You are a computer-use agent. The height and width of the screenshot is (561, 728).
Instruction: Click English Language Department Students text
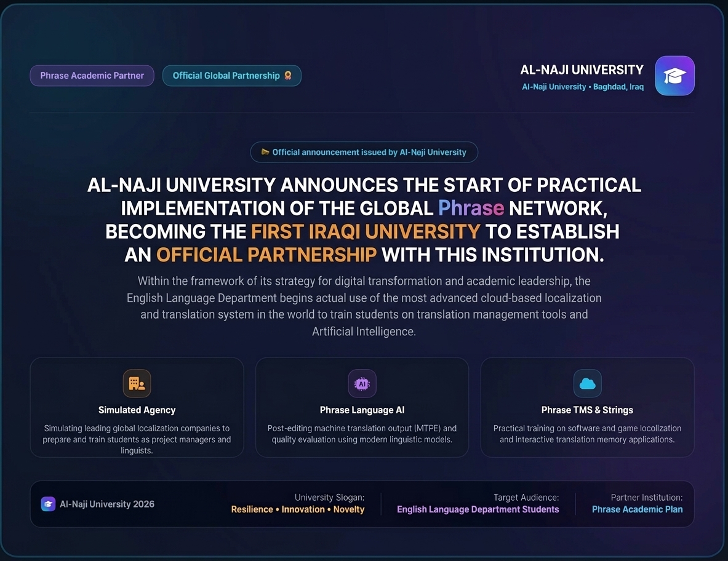coord(478,509)
